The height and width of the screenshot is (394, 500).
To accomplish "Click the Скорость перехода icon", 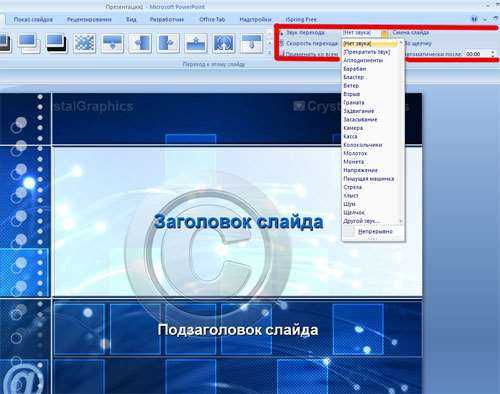I will coord(282,43).
